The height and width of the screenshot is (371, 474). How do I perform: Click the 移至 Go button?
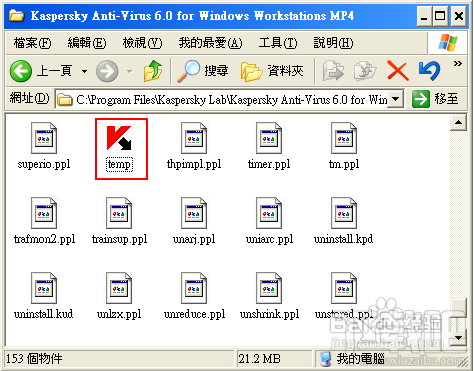tap(435, 99)
